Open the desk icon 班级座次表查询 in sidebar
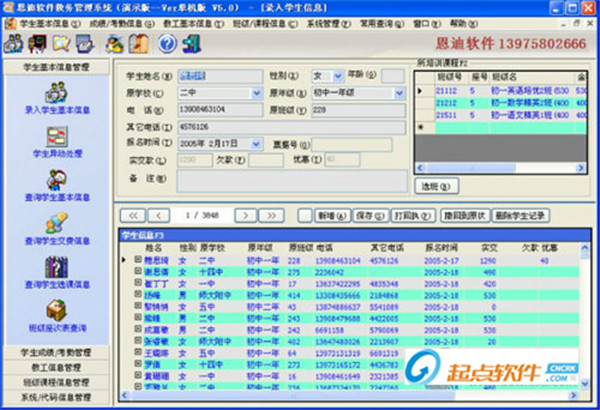The height and width of the screenshot is (410, 600). click(x=57, y=310)
